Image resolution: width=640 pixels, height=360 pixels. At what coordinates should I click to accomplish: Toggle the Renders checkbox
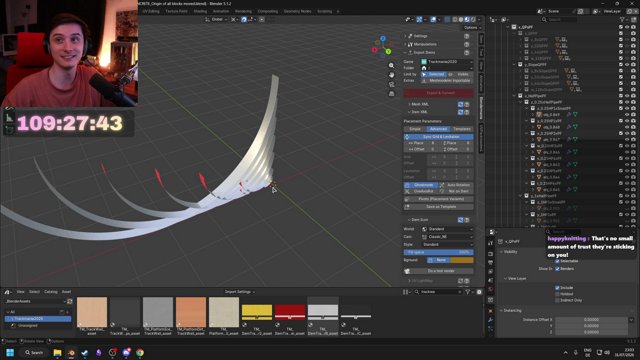pos(557,269)
